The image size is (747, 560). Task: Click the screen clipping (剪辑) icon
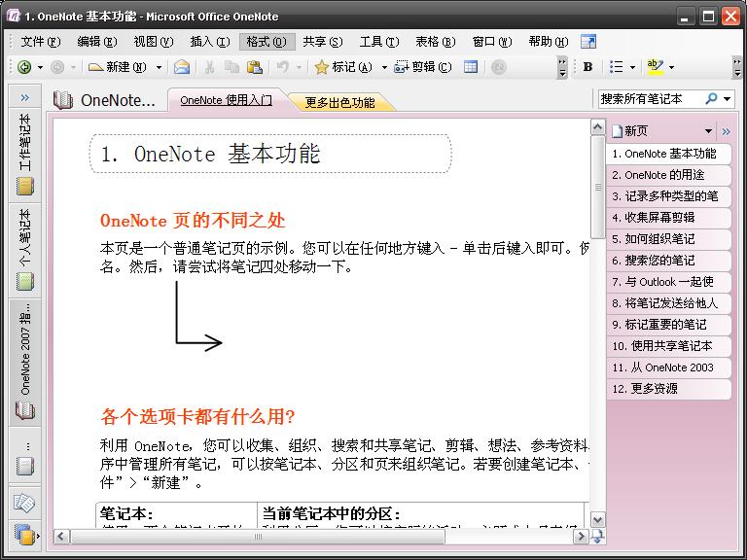coord(401,67)
